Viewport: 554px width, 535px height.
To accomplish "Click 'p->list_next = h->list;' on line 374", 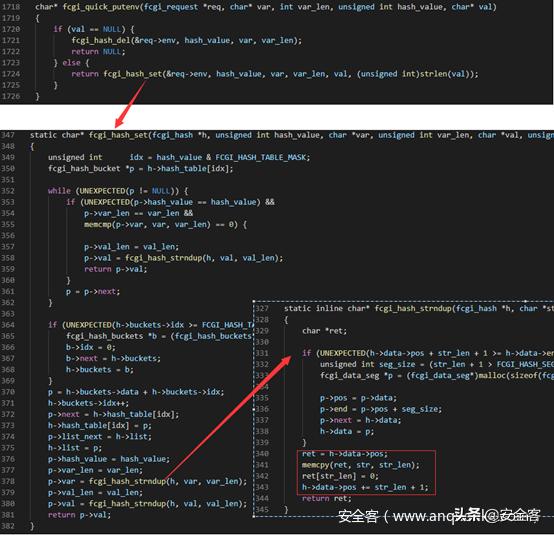I will tap(100, 437).
